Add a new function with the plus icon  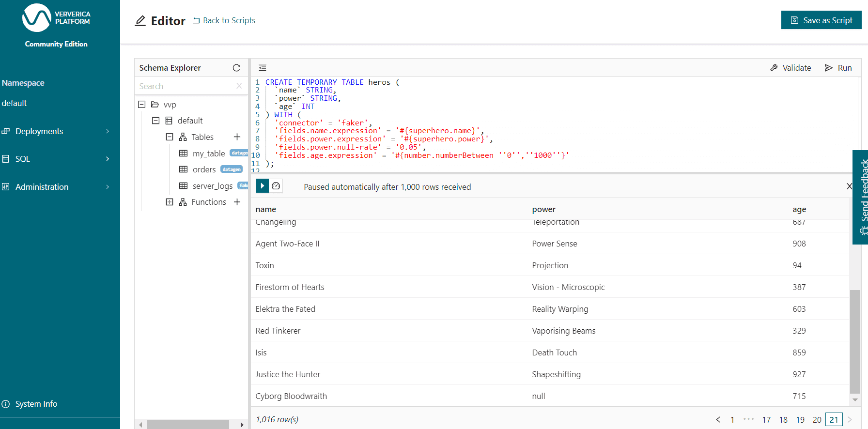point(237,202)
